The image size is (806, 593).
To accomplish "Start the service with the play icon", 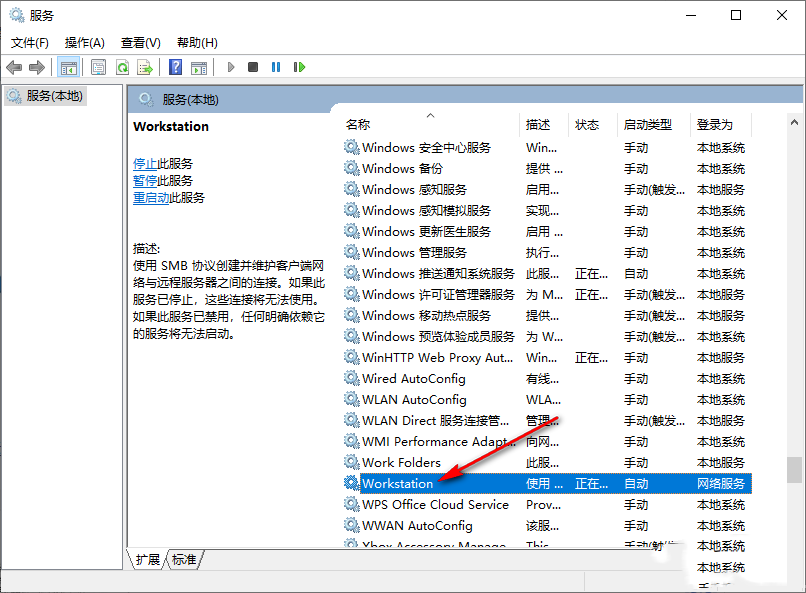I will point(230,67).
